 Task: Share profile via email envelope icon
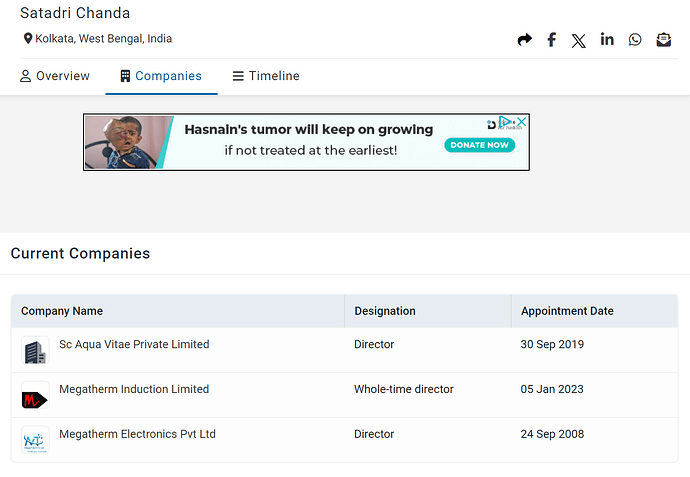pyautogui.click(x=663, y=40)
